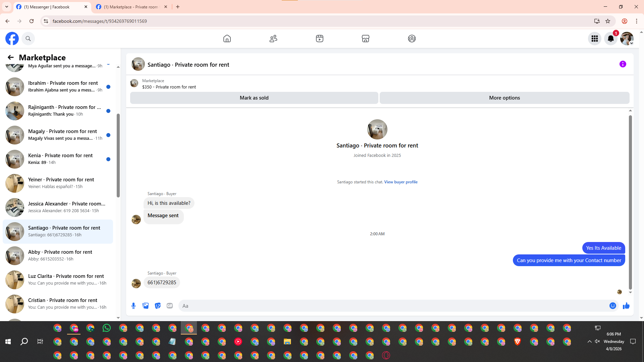
Task: Click the Mark as sold button
Action: pos(254,98)
